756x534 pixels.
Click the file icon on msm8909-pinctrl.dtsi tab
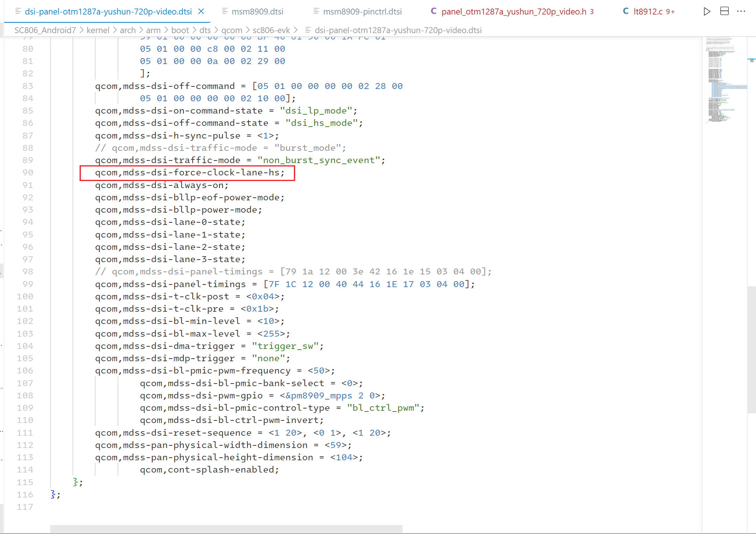tap(316, 12)
